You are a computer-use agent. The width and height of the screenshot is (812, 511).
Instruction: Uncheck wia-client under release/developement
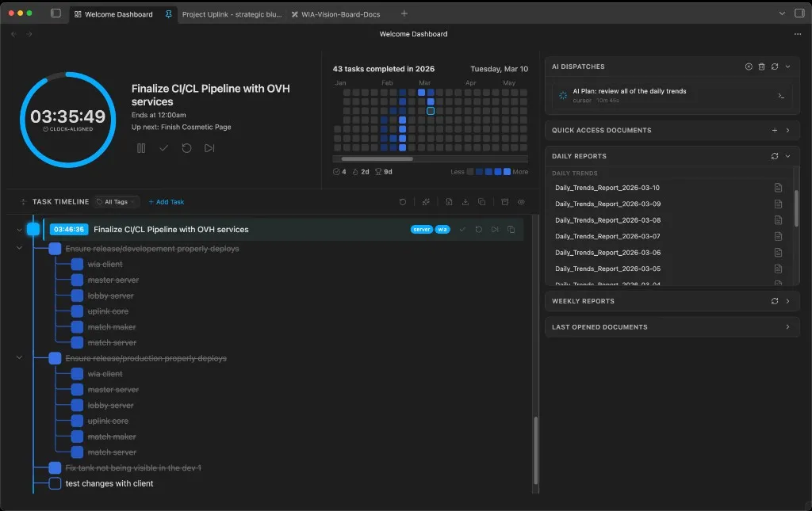point(77,265)
